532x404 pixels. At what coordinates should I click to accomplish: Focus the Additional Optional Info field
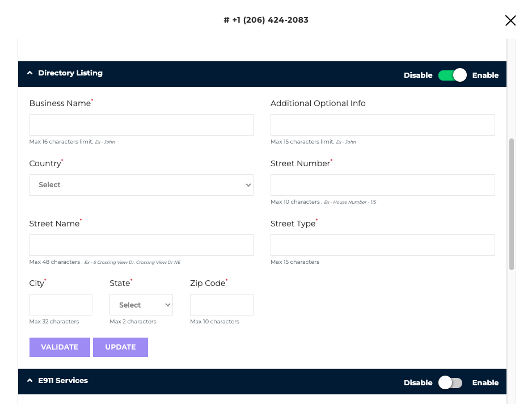point(383,125)
